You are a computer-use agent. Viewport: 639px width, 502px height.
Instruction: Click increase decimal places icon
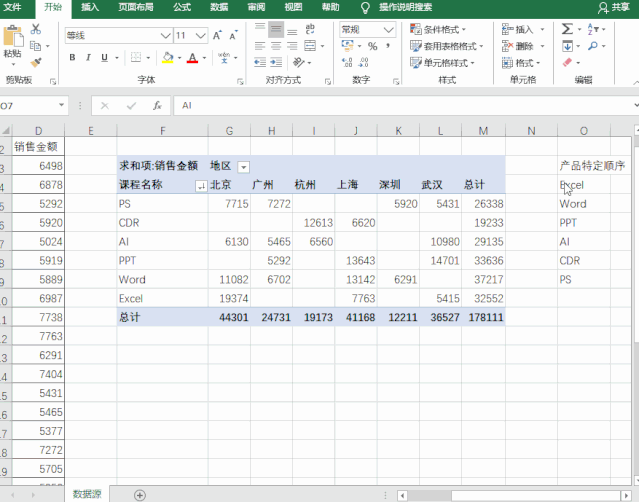(347, 62)
